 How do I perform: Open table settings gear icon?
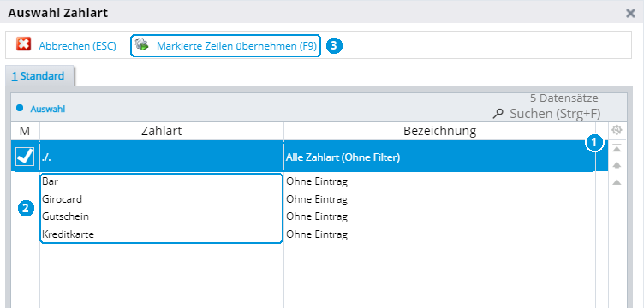pos(617,130)
